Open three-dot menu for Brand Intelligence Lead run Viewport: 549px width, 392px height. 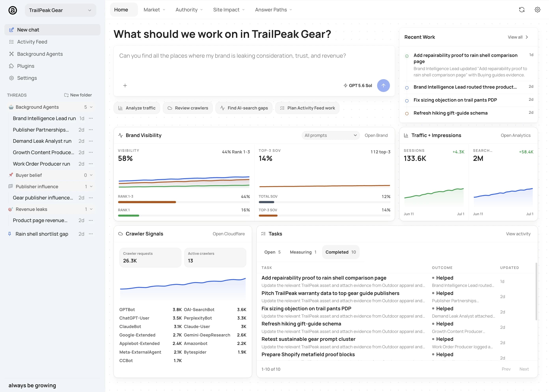tap(91, 118)
